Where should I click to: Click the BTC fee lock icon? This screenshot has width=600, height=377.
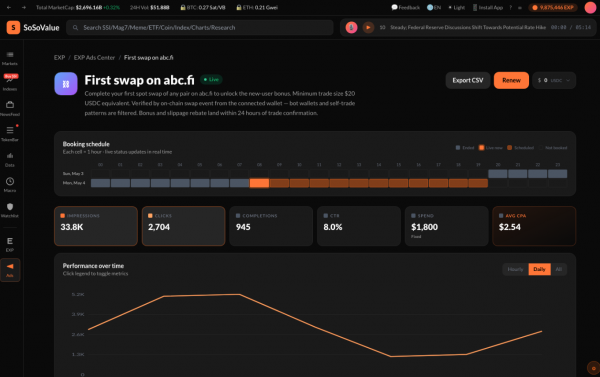(183, 7)
